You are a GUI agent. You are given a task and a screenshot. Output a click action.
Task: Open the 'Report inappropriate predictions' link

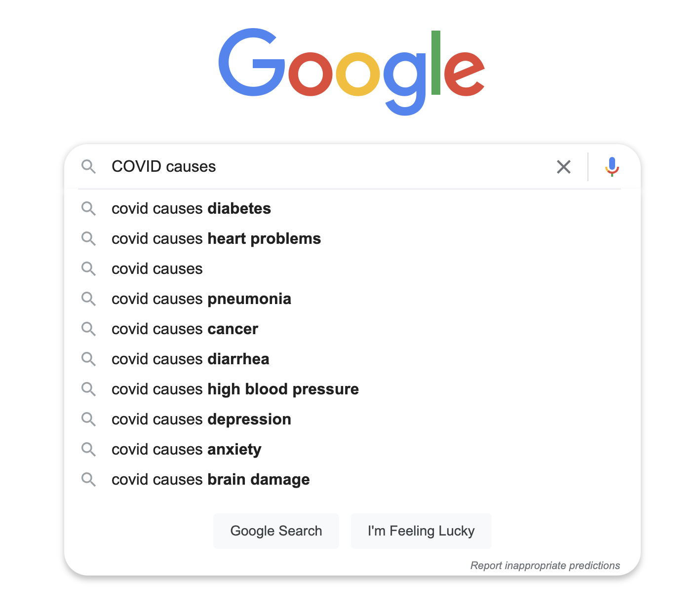[x=545, y=566]
